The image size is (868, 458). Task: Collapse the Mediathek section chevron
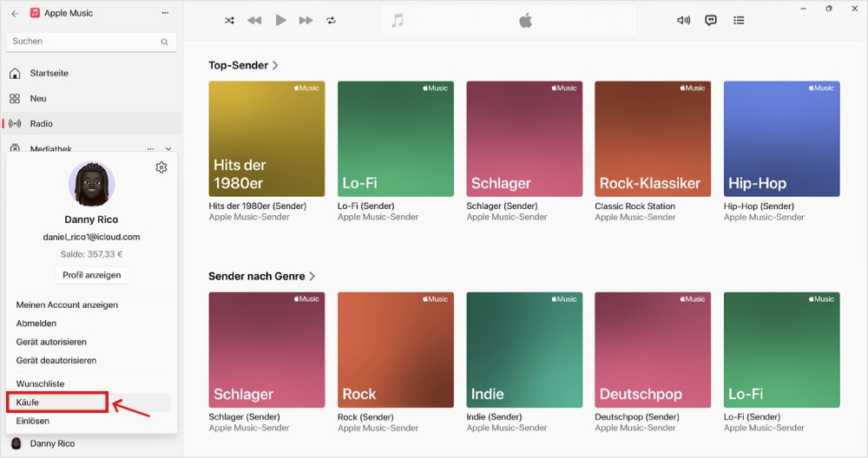[168, 148]
